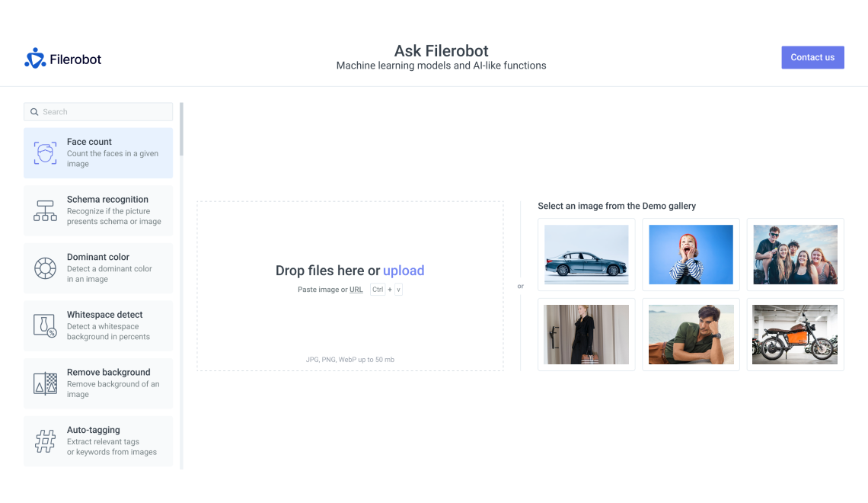Pick the red-haired girl demo image
Screen dimensions: 868x503
[691, 255]
